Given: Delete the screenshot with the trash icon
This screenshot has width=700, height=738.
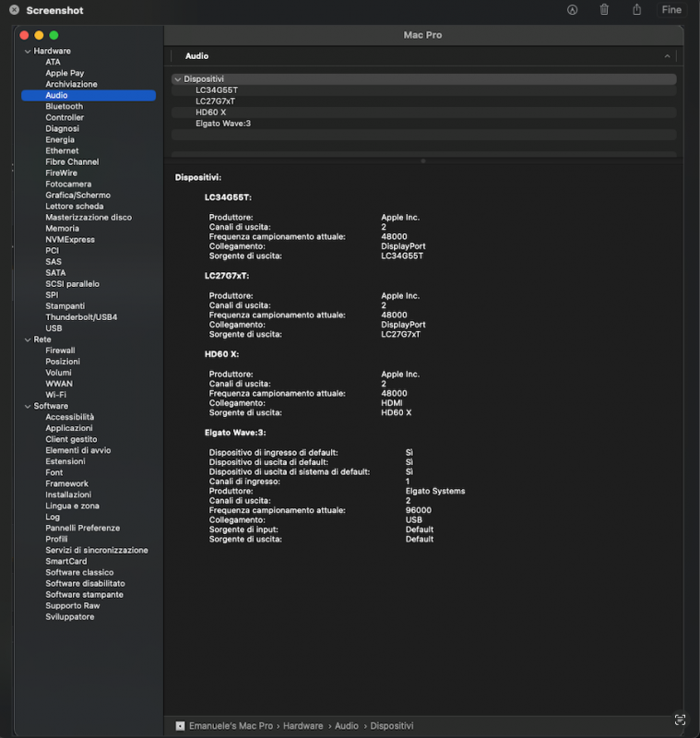Looking at the screenshot, I should [604, 9].
